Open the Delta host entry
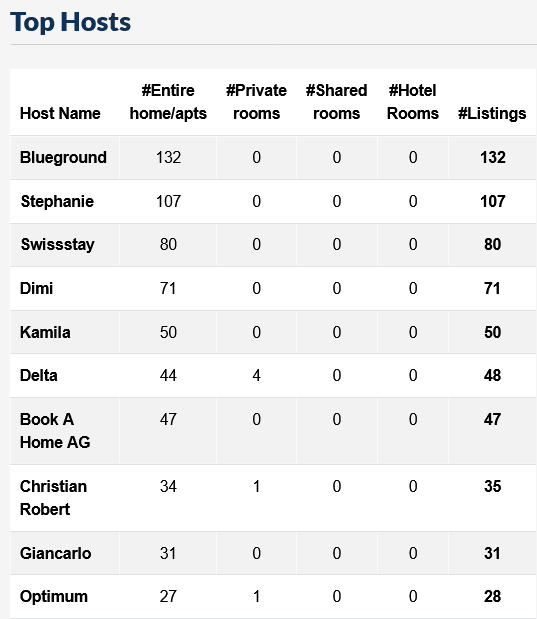 pos(39,375)
